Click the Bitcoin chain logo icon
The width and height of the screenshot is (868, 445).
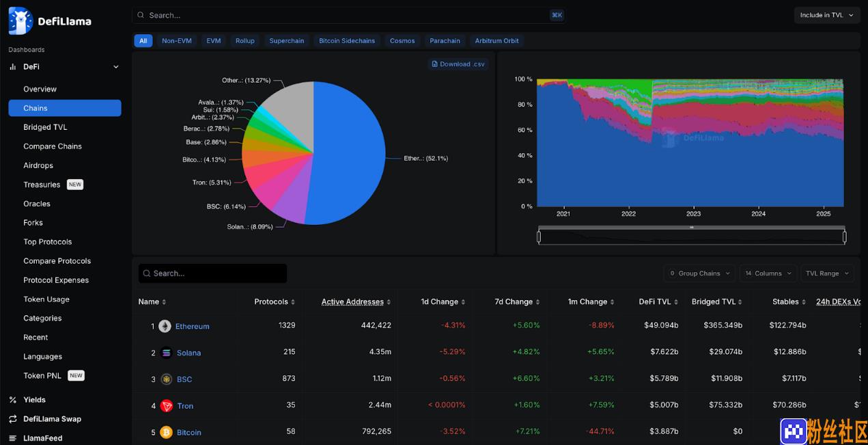[166, 433]
